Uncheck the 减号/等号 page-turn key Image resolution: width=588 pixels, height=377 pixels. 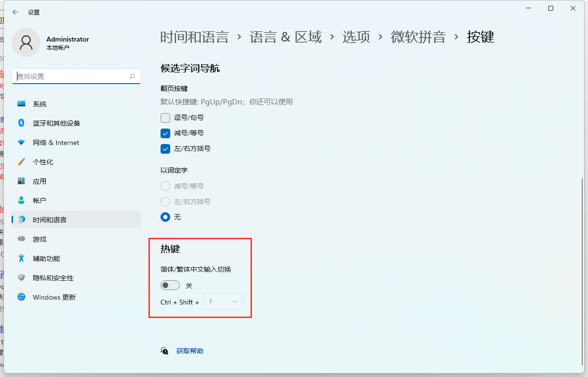click(165, 133)
